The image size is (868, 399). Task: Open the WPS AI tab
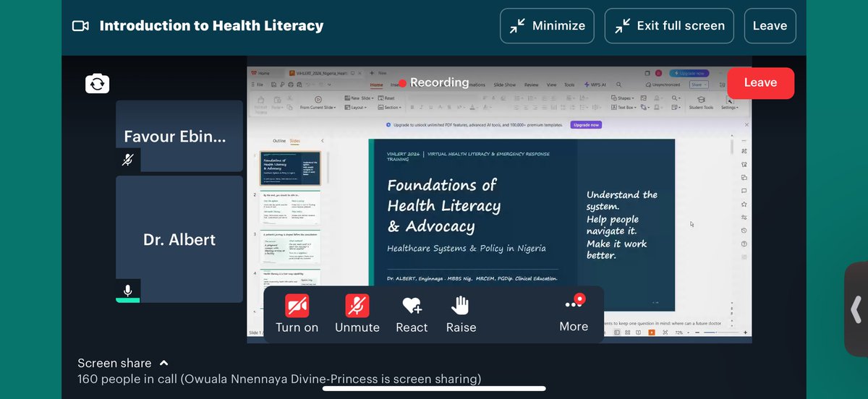(x=595, y=85)
